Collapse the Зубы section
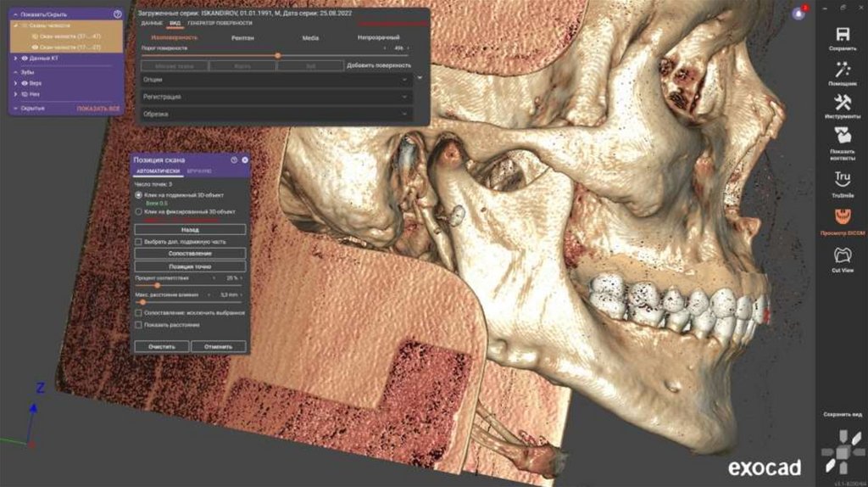This screenshot has width=868, height=487. 15,72
